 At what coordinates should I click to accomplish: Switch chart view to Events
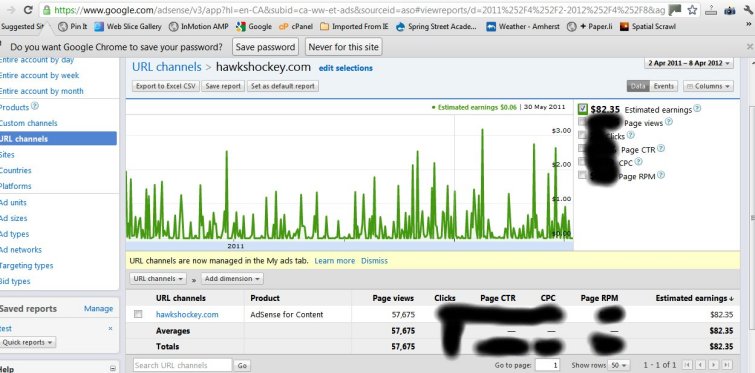[664, 86]
